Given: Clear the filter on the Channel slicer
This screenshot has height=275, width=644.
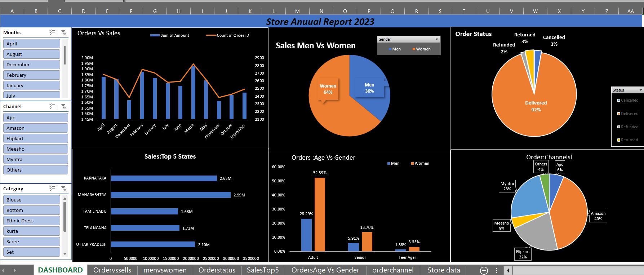Looking at the screenshot, I should coord(64,106).
